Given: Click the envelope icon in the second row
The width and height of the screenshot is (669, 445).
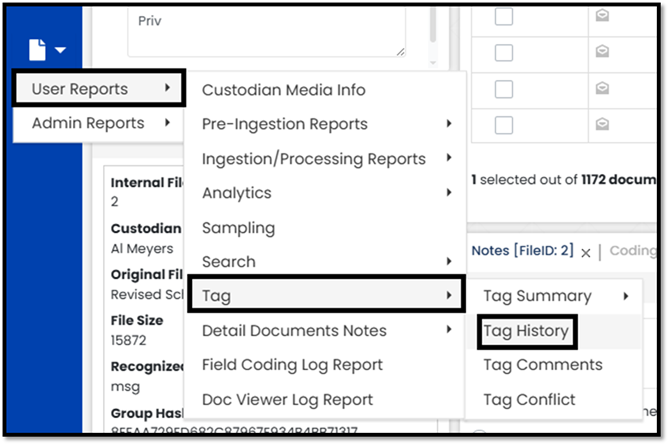Looking at the screenshot, I should pos(604,52).
